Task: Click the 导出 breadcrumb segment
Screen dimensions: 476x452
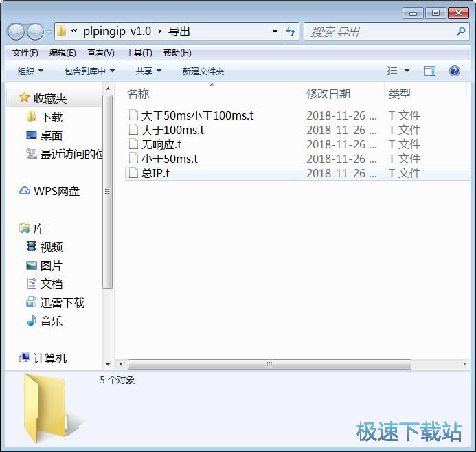Action: 179,31
